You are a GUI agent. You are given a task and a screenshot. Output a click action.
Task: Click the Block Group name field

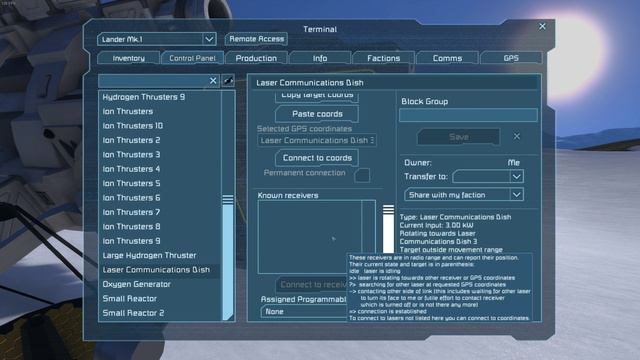[468, 115]
